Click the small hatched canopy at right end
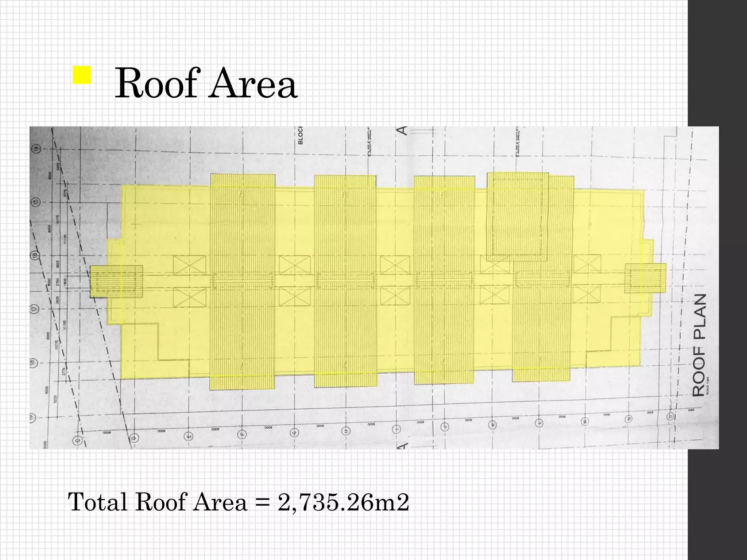The width and height of the screenshot is (747, 560). point(645,278)
